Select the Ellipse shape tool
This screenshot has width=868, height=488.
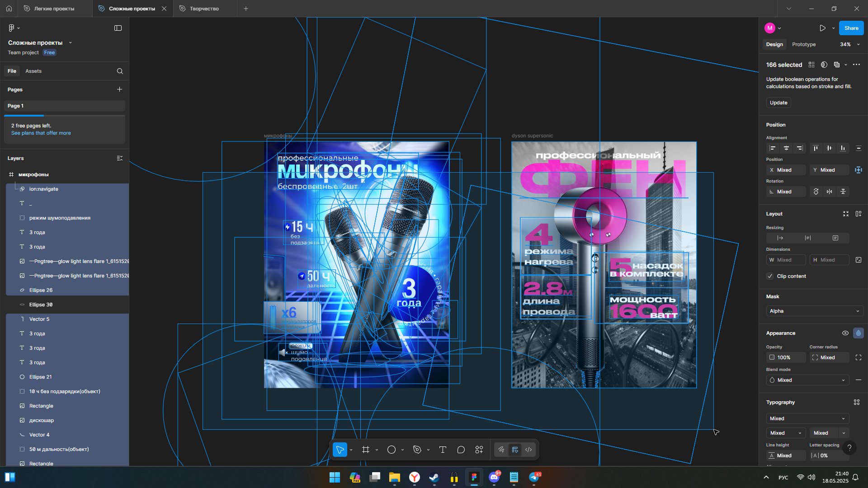click(392, 450)
